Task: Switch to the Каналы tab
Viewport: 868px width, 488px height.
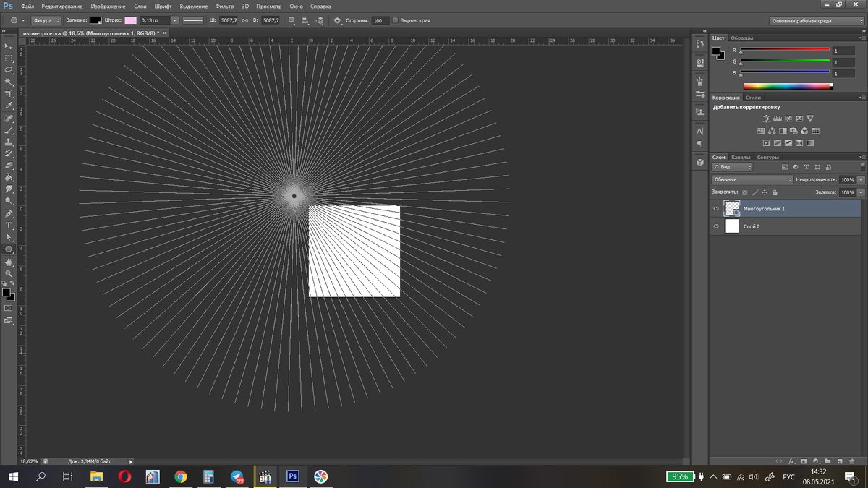Action: [x=740, y=157]
